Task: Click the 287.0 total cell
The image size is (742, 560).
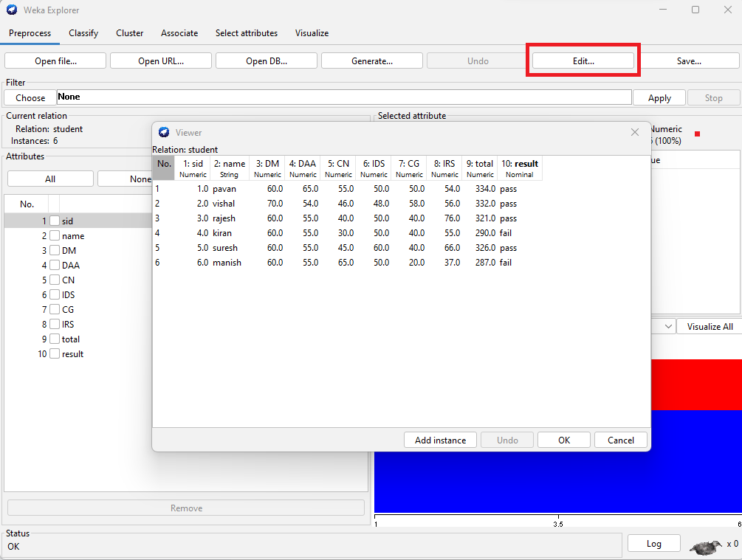Action: point(480,263)
